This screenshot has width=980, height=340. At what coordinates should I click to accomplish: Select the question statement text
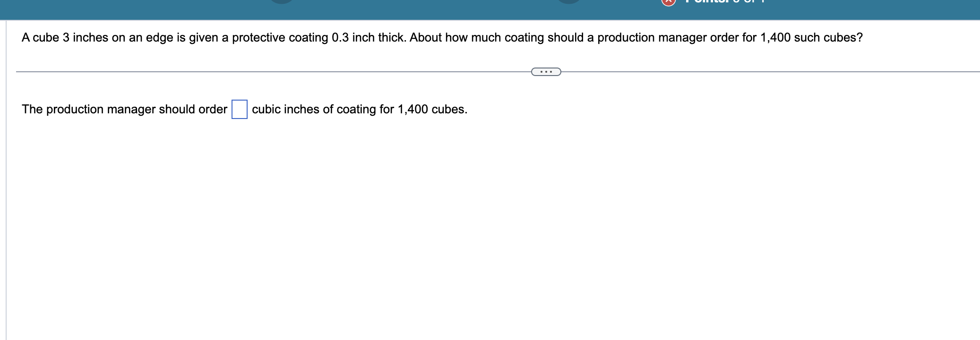(441, 38)
